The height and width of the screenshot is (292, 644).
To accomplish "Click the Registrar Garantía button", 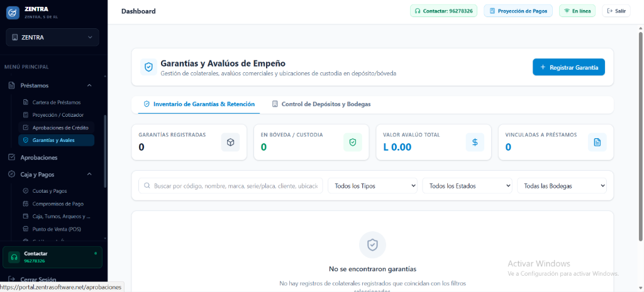I will coord(569,67).
